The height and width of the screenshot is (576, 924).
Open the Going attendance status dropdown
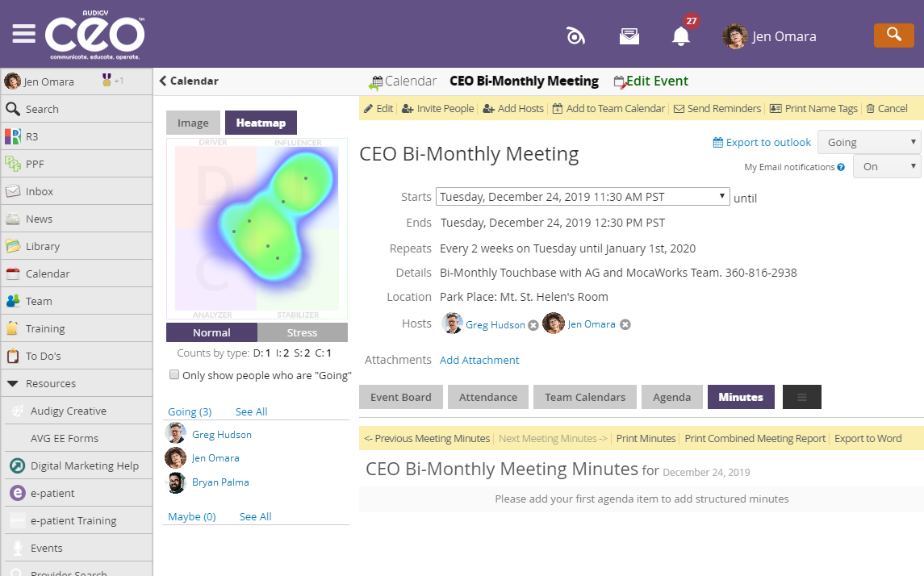pyautogui.click(x=868, y=142)
